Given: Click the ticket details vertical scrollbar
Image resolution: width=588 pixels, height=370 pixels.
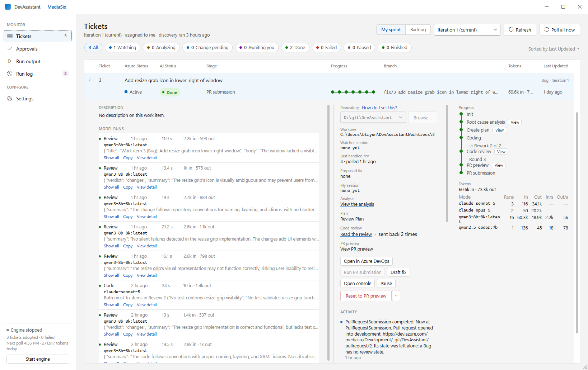Looking at the screenshot, I should point(577,223).
